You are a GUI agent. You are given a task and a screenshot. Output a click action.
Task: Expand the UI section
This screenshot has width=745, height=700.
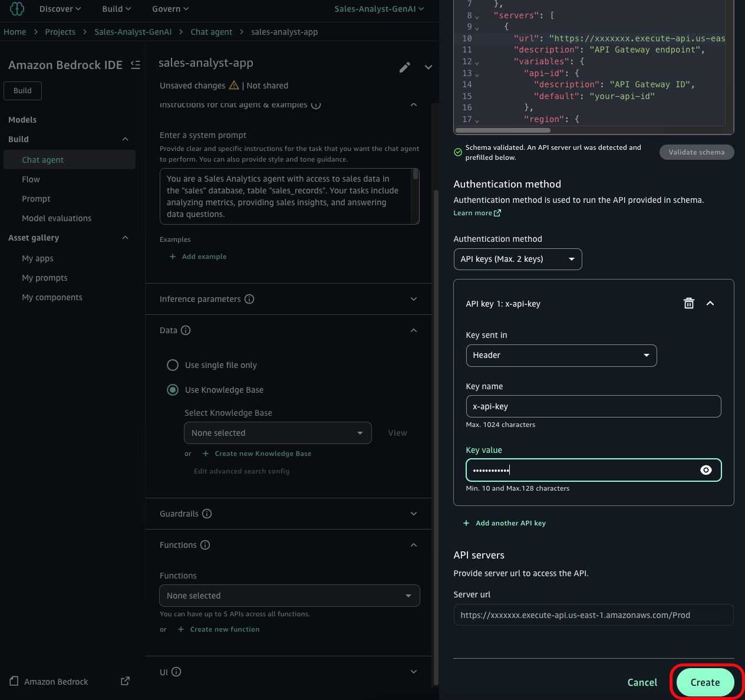[x=414, y=672]
